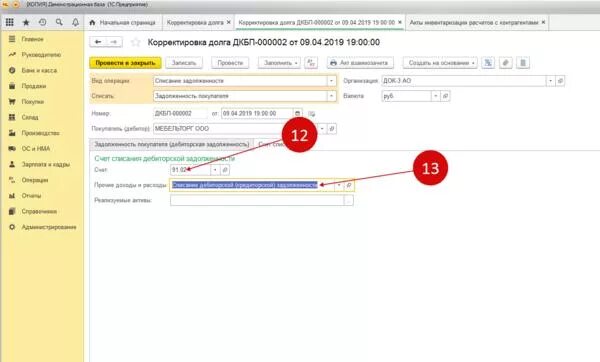Click the Реализуемые активы field
Viewport: 600px width, 362px height.
click(257, 201)
